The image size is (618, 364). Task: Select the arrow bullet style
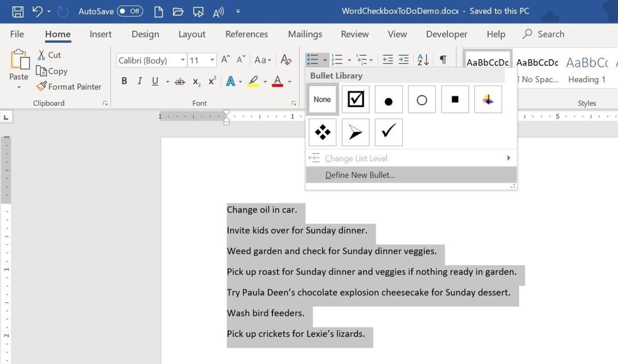355,132
